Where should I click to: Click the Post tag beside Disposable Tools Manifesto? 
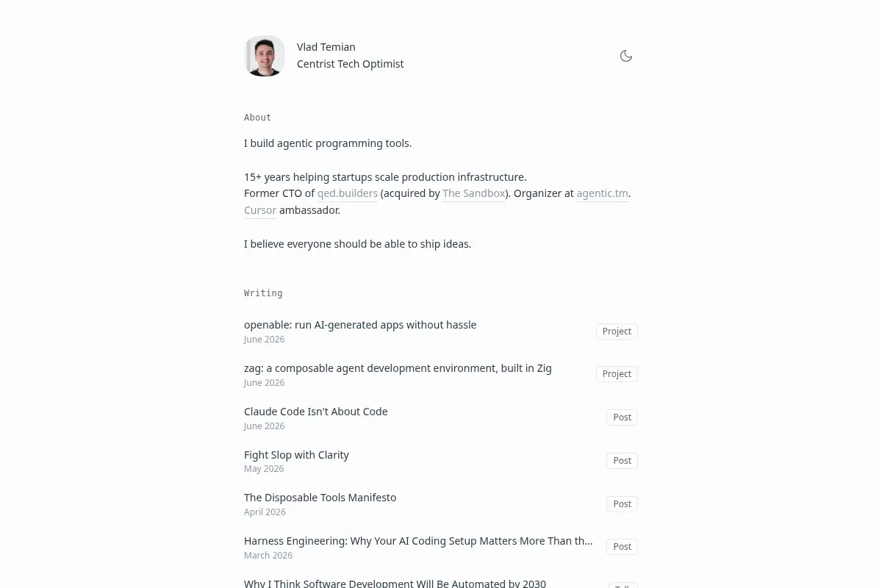pos(622,504)
